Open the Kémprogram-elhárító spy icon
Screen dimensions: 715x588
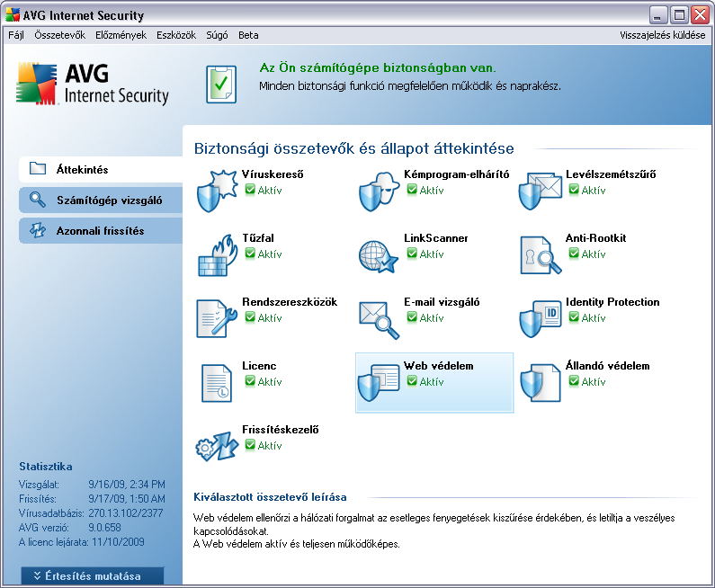[379, 192]
